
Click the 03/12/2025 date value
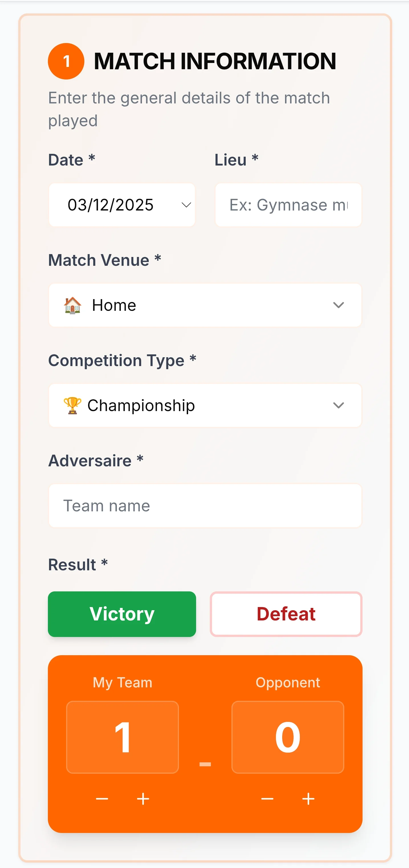point(111,205)
